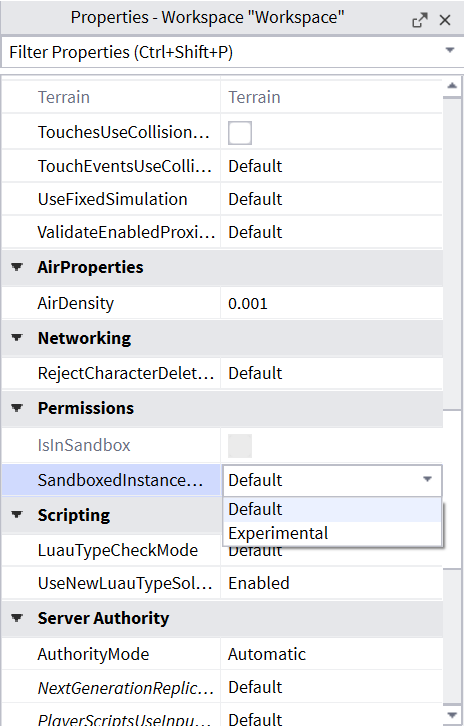Click the Networking section header label

pyautogui.click(x=84, y=338)
